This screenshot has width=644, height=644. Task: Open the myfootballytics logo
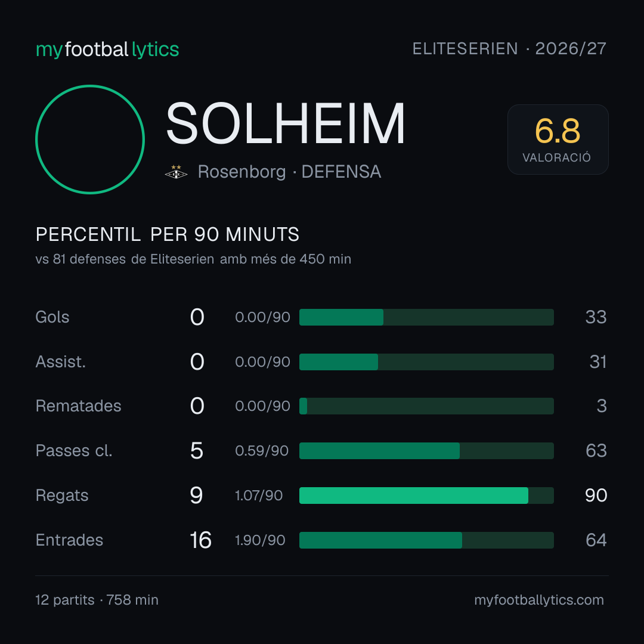coord(107,49)
